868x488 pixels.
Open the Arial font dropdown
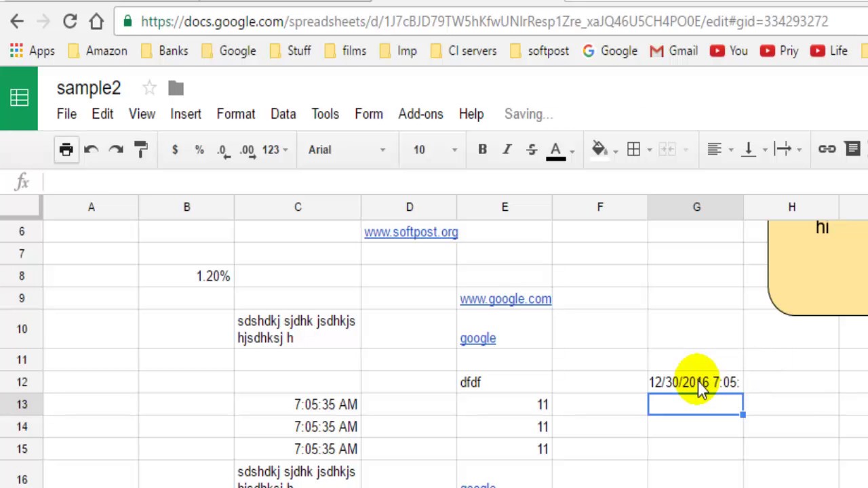click(347, 149)
